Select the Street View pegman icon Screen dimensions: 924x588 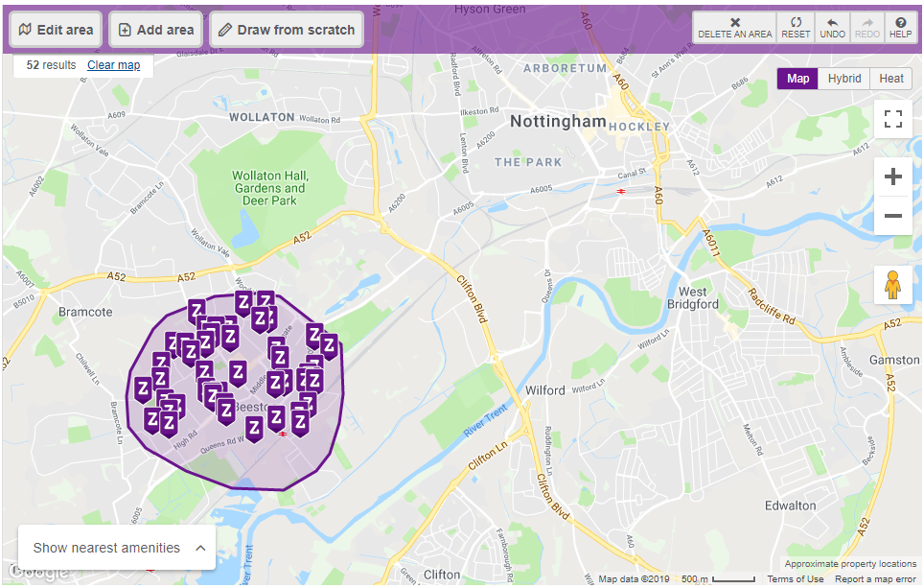point(893,285)
